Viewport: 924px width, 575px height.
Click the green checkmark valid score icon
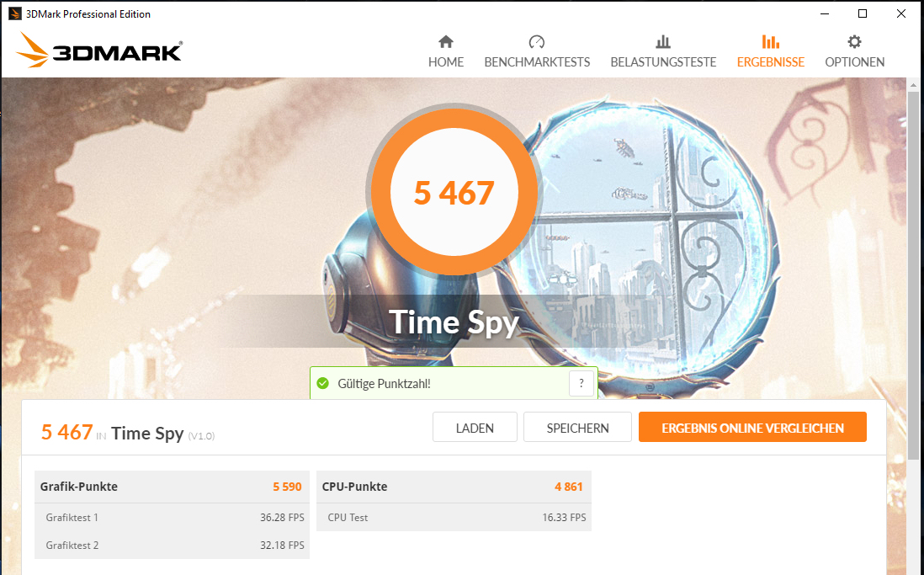[323, 383]
